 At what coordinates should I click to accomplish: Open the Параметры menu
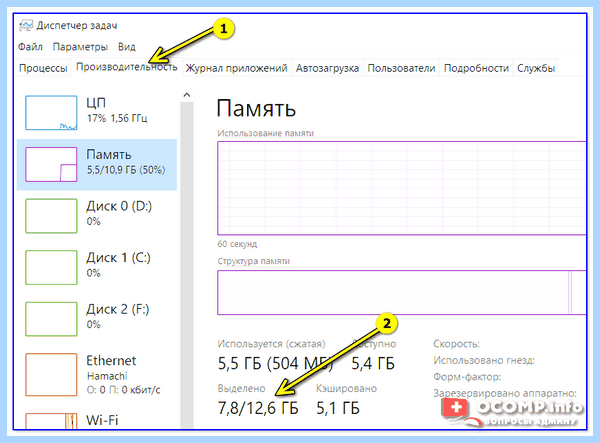pyautogui.click(x=80, y=47)
